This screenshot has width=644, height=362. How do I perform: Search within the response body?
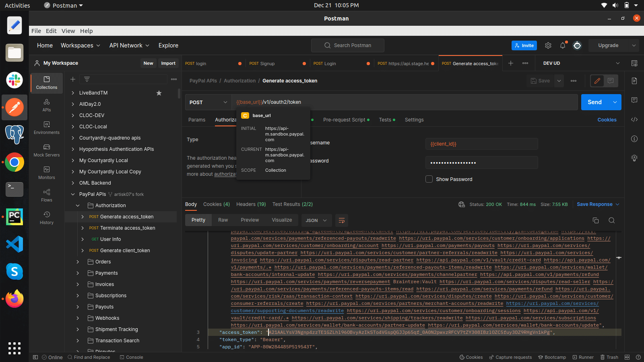(611, 220)
